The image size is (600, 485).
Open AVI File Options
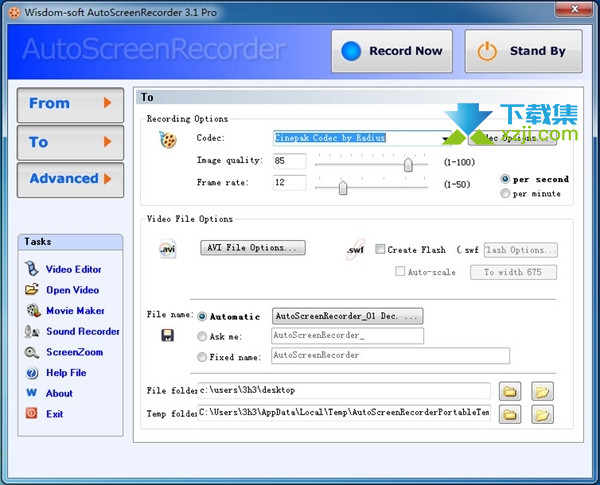(253, 248)
